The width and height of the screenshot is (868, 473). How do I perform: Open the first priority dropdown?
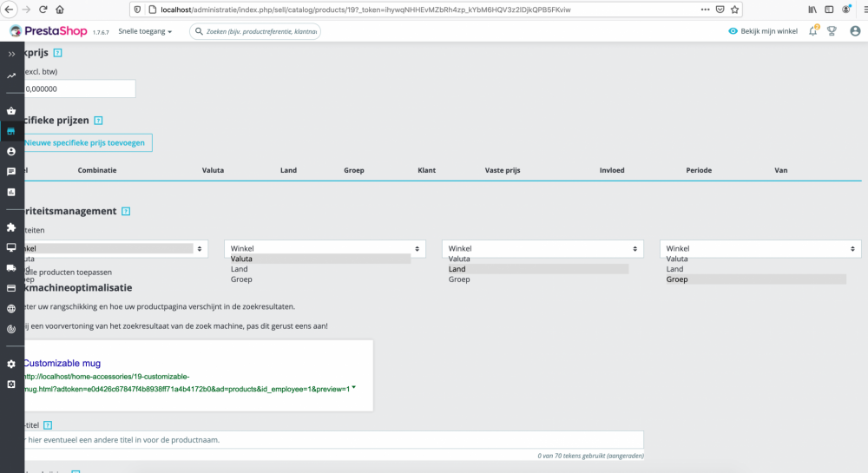[115, 249]
